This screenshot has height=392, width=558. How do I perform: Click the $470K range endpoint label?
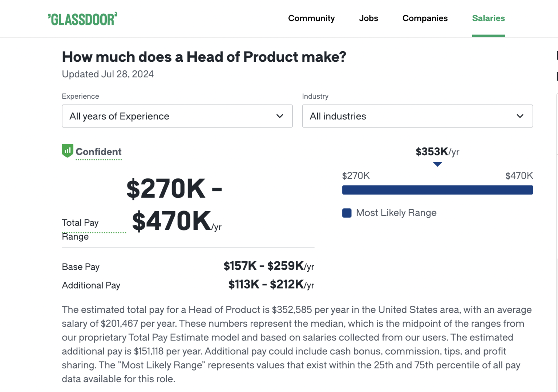click(x=519, y=176)
